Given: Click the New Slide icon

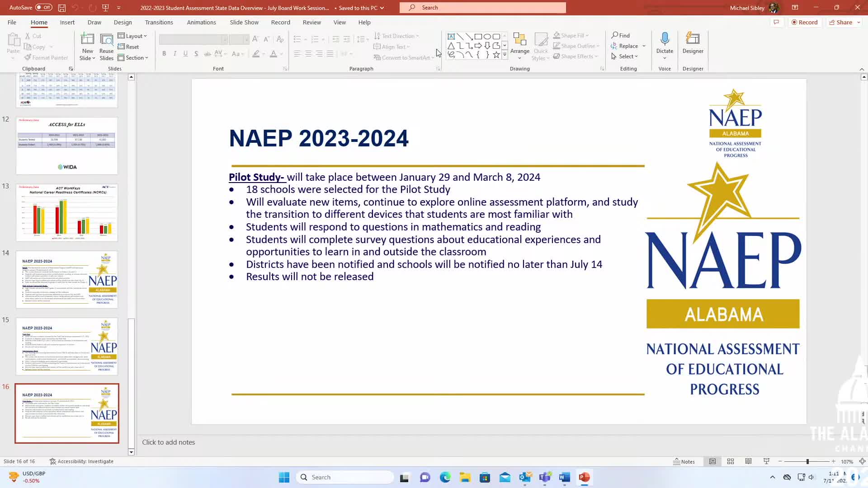Looking at the screenshot, I should pos(87,39).
